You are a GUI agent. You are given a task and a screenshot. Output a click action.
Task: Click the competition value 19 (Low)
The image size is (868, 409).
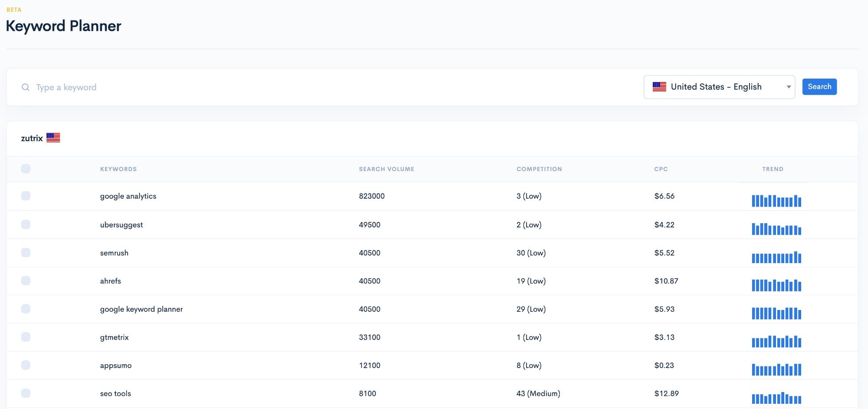pyautogui.click(x=531, y=281)
